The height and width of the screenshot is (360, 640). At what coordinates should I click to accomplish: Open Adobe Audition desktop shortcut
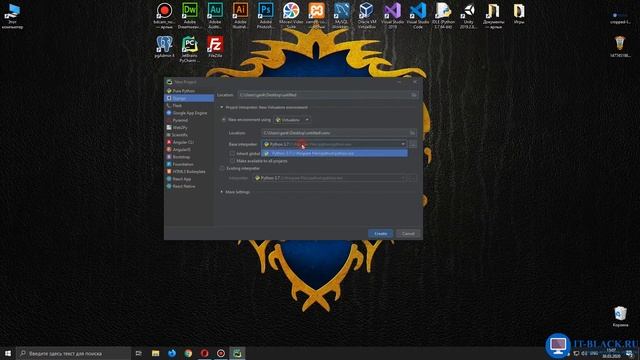215,16
